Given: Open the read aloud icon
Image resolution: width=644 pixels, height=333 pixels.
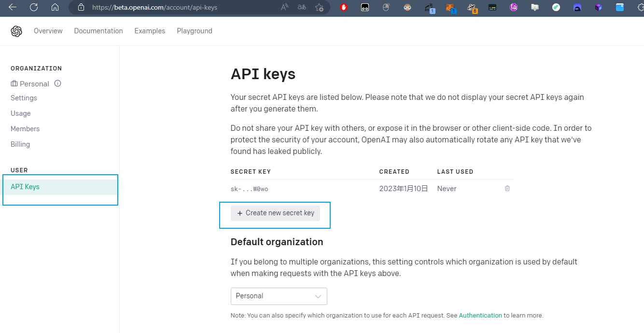Looking at the screenshot, I should [x=284, y=7].
